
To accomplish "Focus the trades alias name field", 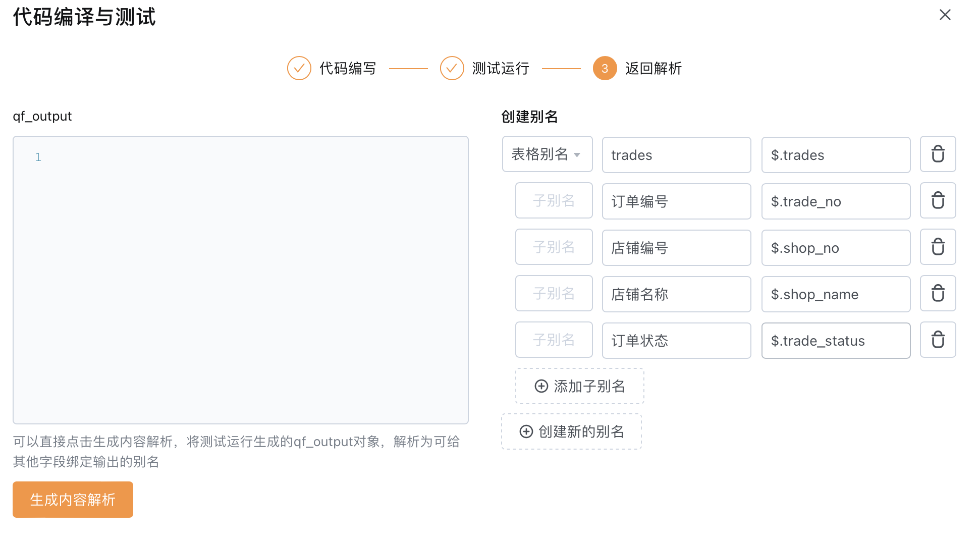I will click(676, 155).
